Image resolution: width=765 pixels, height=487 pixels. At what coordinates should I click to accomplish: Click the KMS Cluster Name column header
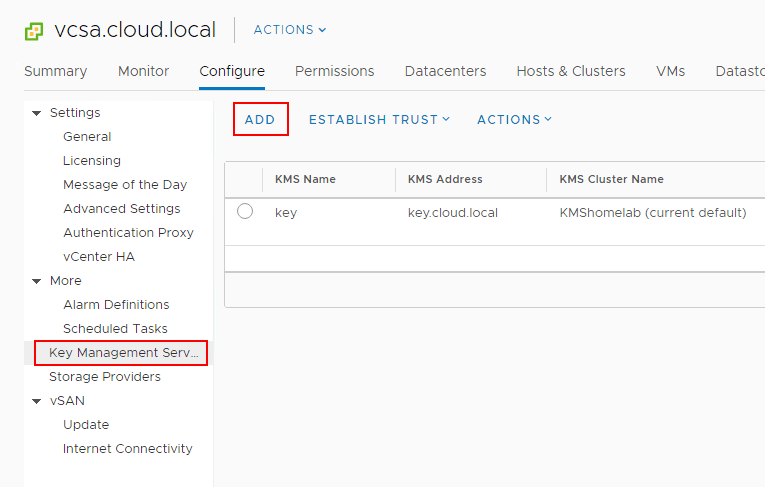(611, 179)
